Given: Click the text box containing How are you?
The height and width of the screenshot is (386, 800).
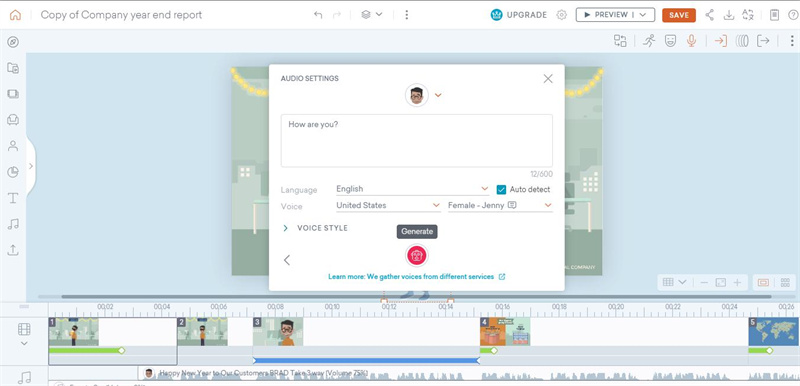Looking at the screenshot, I should 416,141.
